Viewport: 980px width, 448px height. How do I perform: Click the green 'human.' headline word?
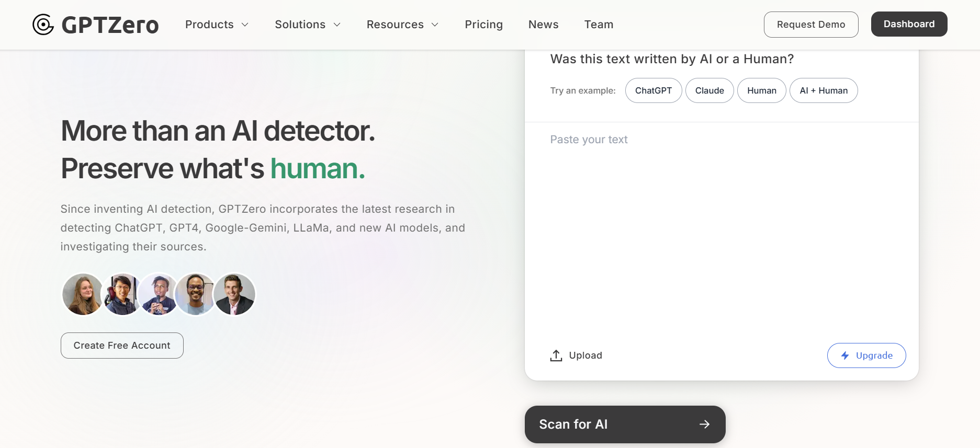[318, 168]
